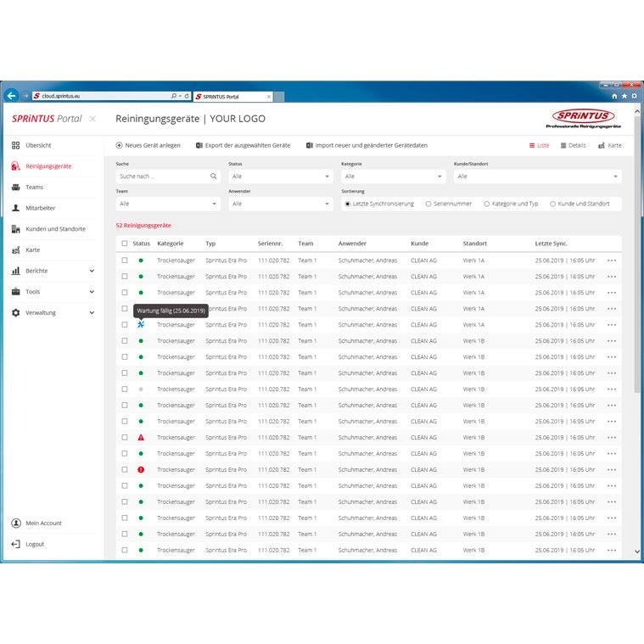Click the page's vertical scrollbar down arrow
644x644 pixels.
(x=638, y=552)
